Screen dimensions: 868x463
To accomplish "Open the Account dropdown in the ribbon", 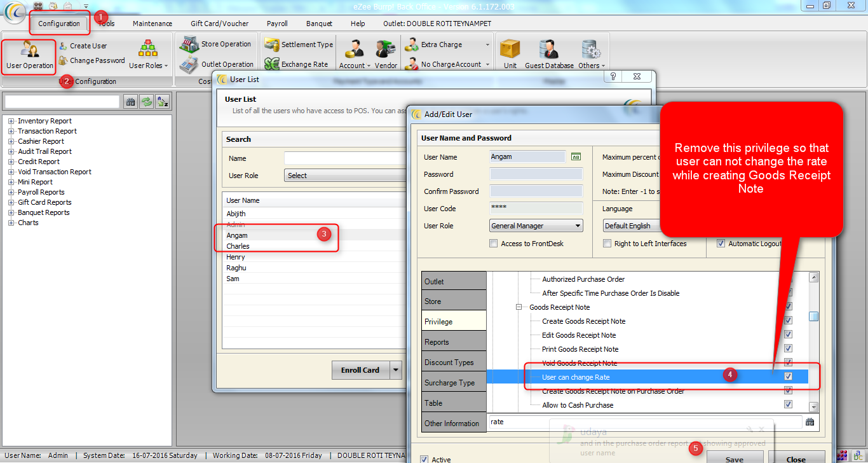I will (x=355, y=55).
